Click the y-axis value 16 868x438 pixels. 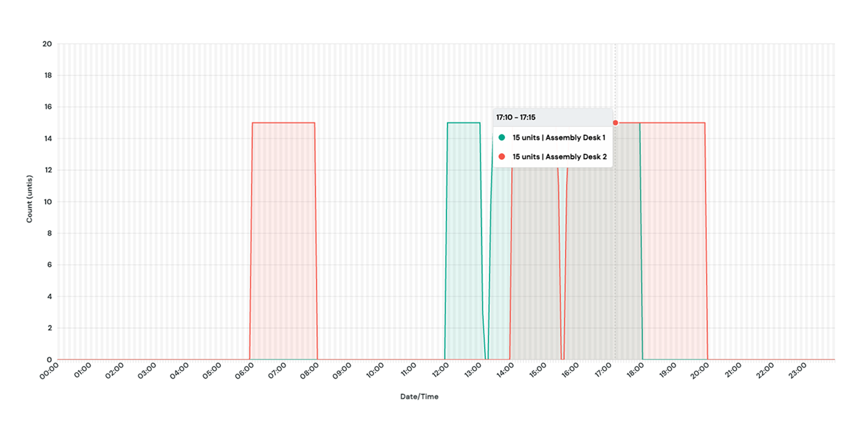48,107
